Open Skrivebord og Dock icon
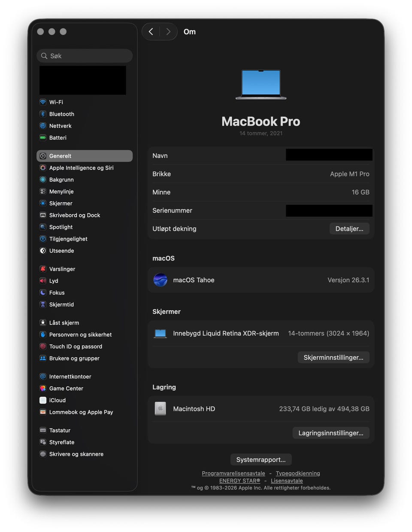The image size is (412, 532). [43, 215]
